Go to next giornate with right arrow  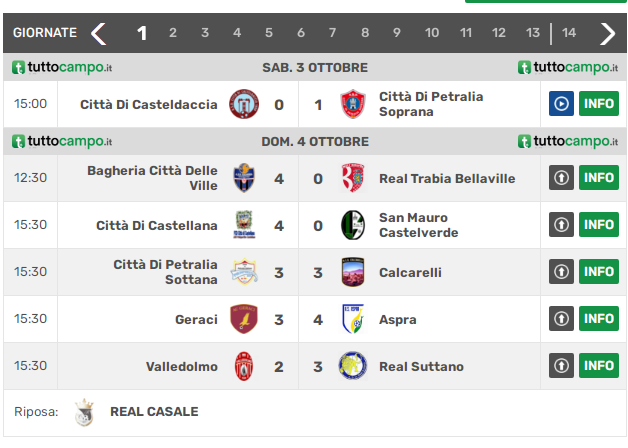click(x=607, y=33)
